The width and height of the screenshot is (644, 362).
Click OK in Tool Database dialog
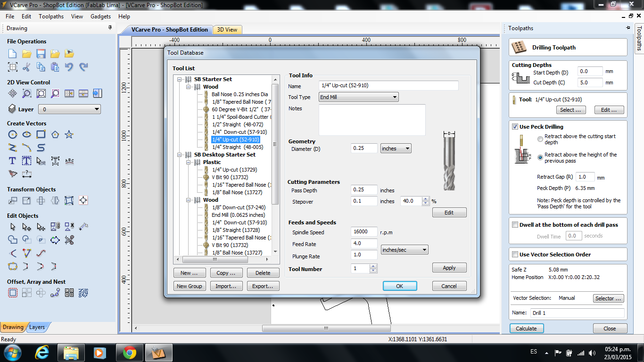pyautogui.click(x=400, y=286)
